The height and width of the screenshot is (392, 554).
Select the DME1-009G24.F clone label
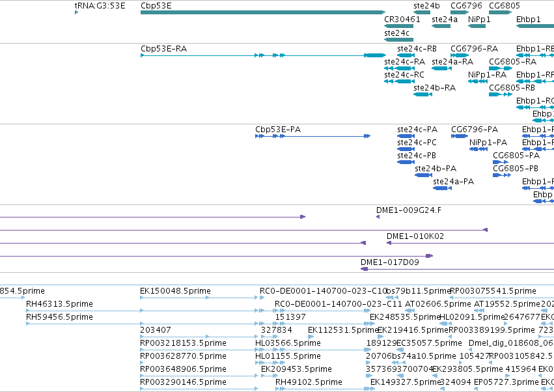[409, 210]
